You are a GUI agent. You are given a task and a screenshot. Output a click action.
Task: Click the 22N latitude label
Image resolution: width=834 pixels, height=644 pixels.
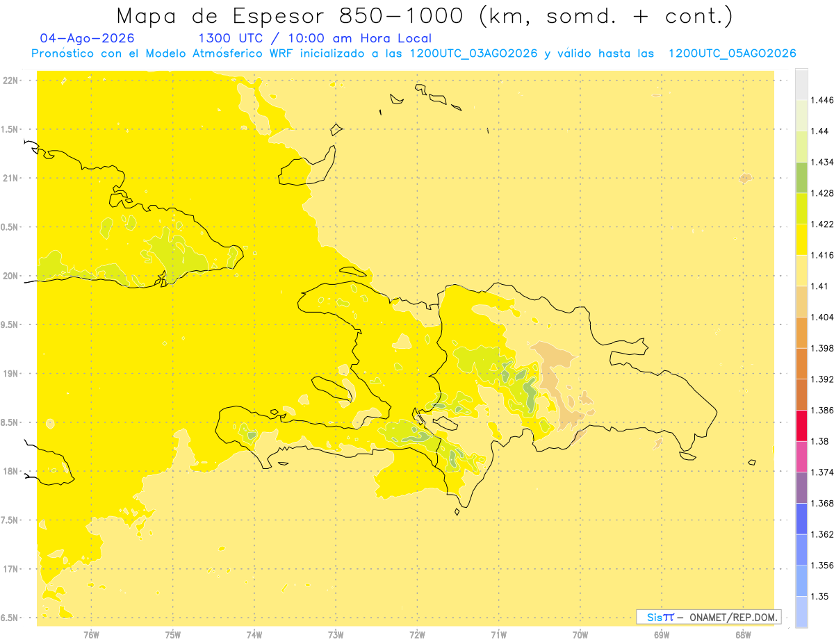point(10,81)
